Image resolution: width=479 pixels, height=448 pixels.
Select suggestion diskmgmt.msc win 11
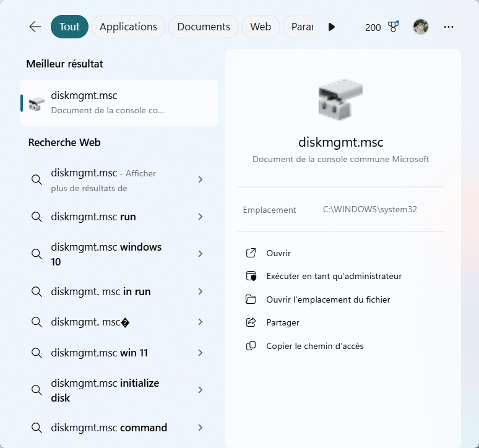pyautogui.click(x=119, y=353)
